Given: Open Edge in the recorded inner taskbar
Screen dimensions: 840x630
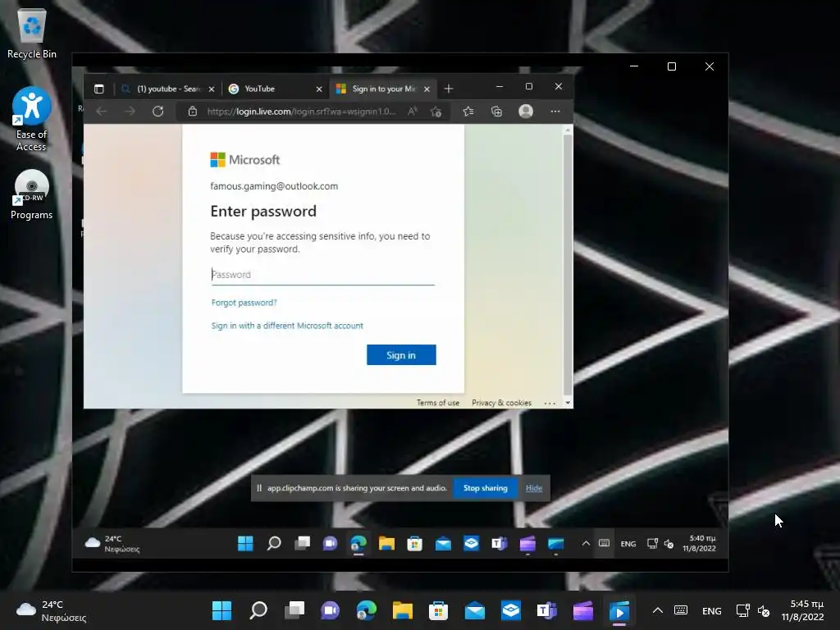Looking at the screenshot, I should pyautogui.click(x=358, y=544).
